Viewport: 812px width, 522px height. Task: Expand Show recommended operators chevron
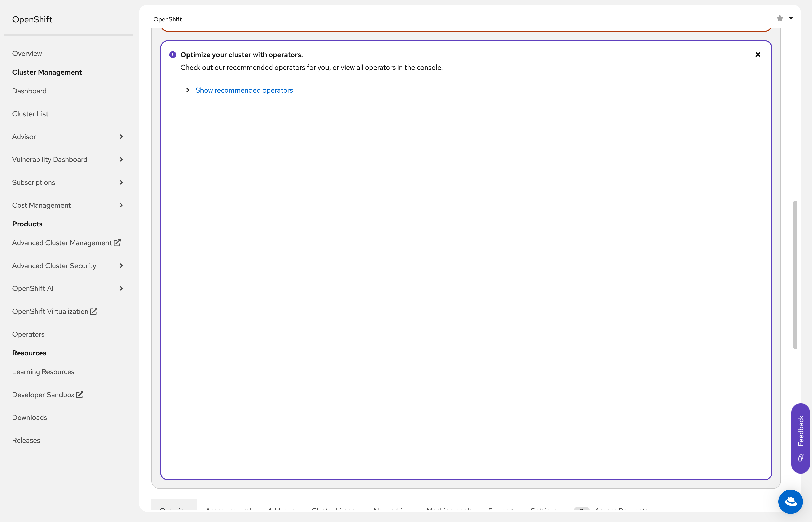[188, 90]
